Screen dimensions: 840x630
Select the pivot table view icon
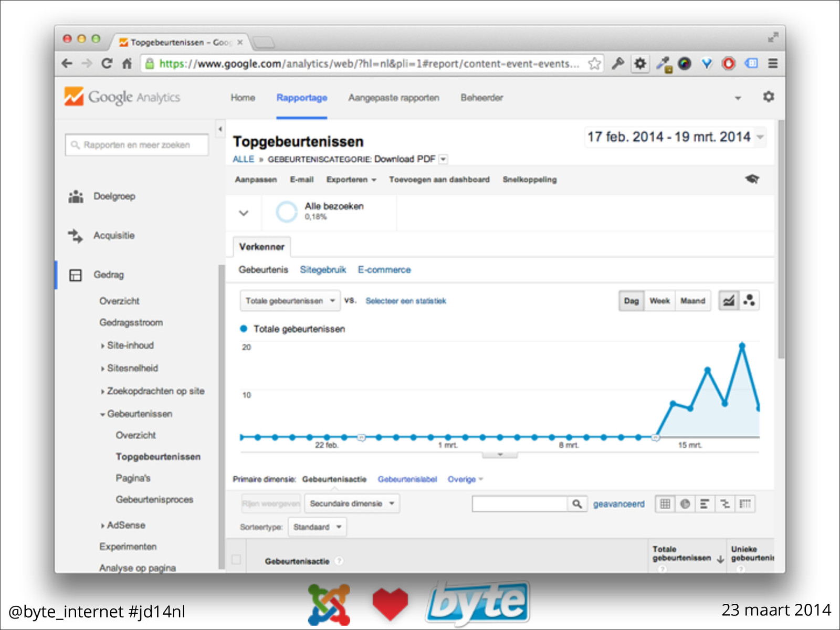745,504
